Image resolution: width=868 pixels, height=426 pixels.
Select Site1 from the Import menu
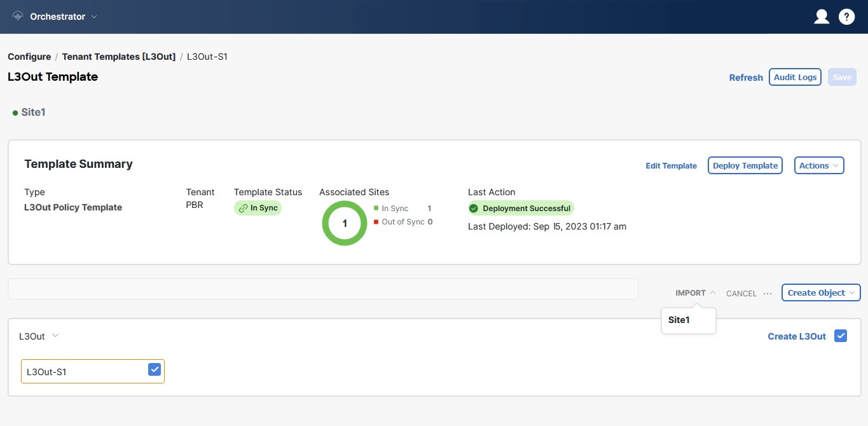(x=679, y=320)
